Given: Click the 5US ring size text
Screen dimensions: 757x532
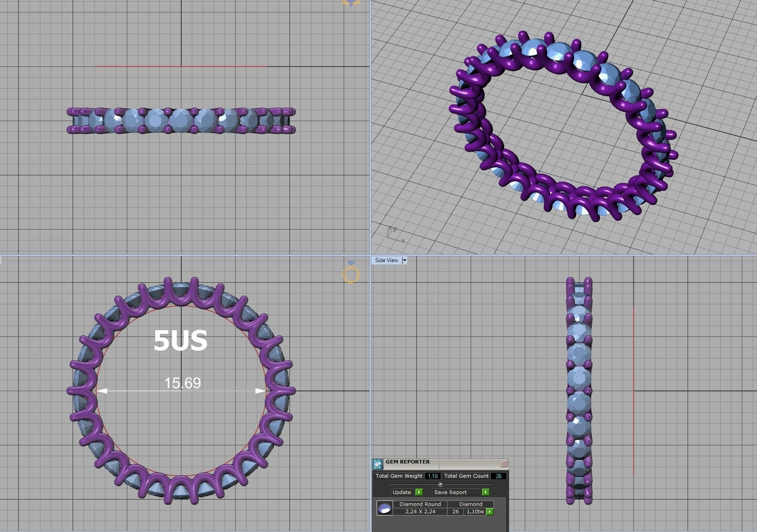Looking at the screenshot, I should pyautogui.click(x=180, y=340).
